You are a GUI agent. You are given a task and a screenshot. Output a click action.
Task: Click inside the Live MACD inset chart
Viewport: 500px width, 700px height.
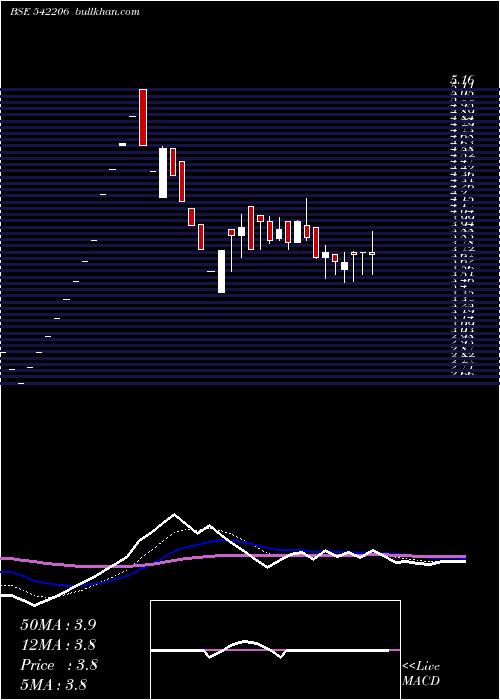click(x=275, y=650)
